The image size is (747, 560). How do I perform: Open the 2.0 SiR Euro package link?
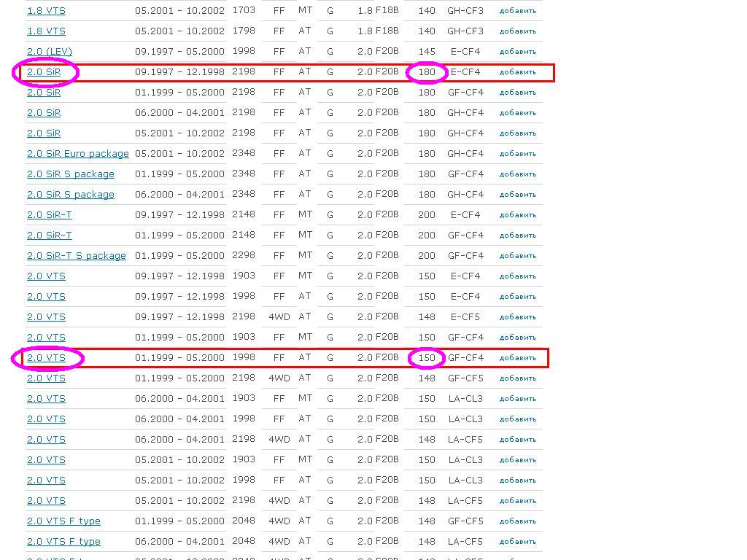point(77,154)
